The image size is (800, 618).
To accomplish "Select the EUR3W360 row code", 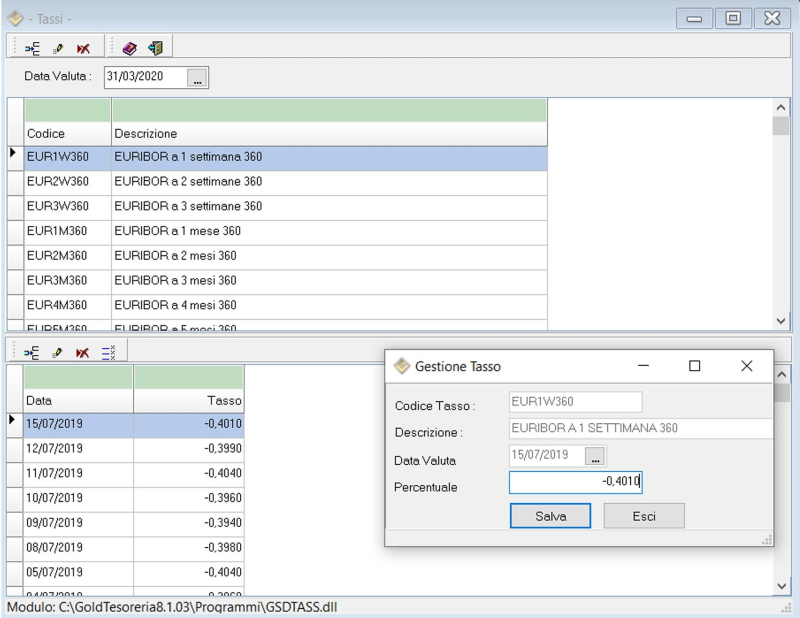I will point(58,206).
